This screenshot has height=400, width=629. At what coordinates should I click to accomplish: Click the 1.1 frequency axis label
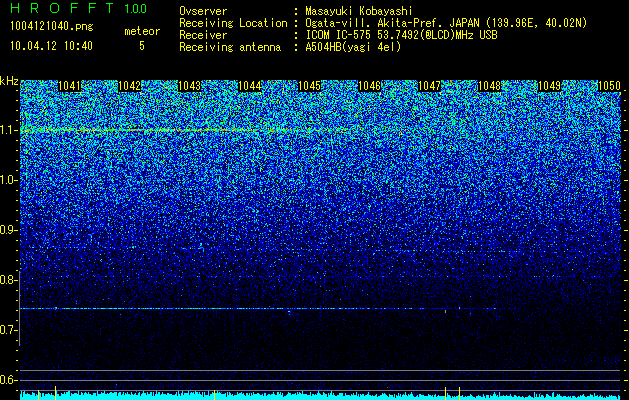point(8,130)
